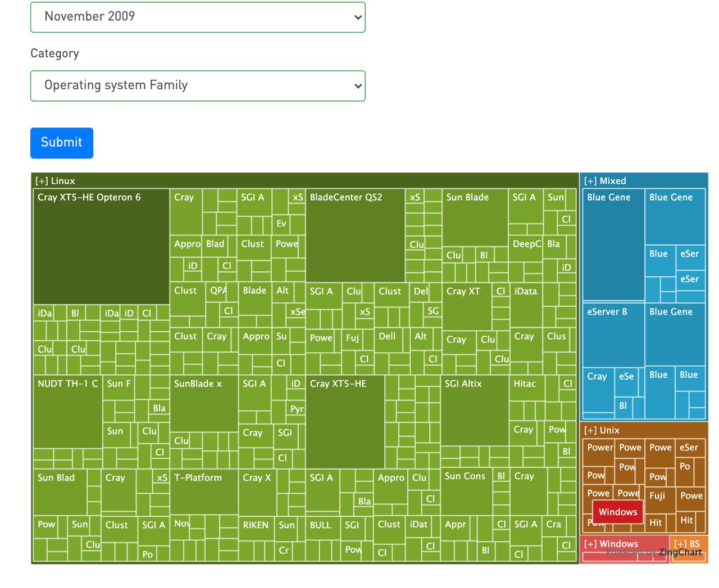Expand the [+] Linux group header
The height and width of the screenshot is (588, 719).
pyautogui.click(x=304, y=181)
